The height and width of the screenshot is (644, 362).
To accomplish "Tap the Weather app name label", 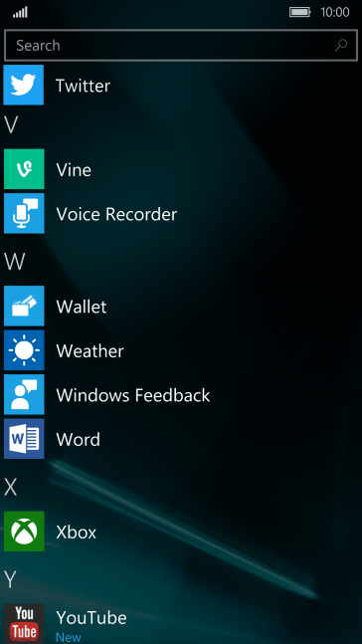I will pyautogui.click(x=90, y=350).
